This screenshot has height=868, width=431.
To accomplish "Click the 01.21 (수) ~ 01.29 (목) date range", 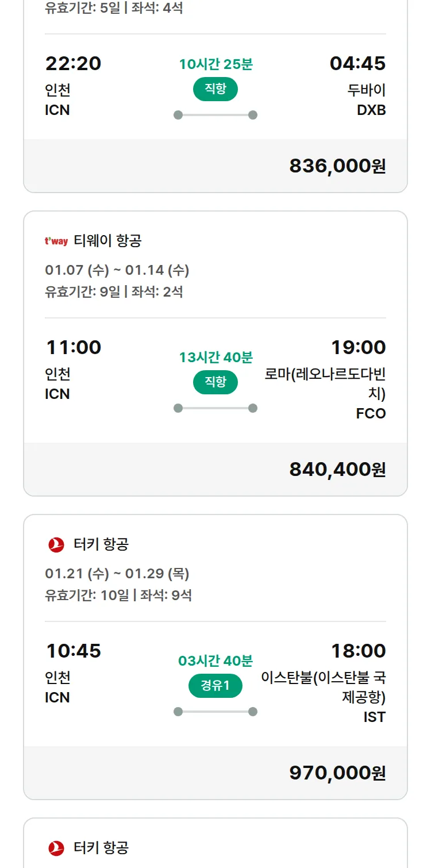I will coord(117,574).
